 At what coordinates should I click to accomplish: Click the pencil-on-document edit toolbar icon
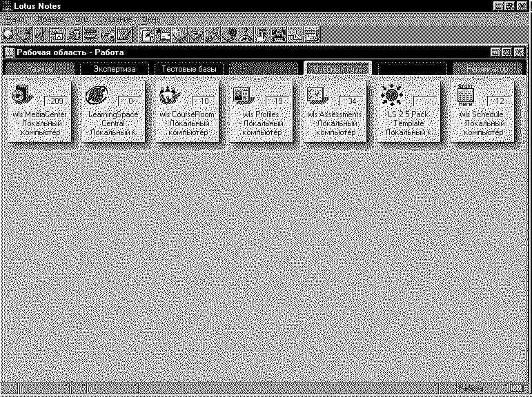124,35
